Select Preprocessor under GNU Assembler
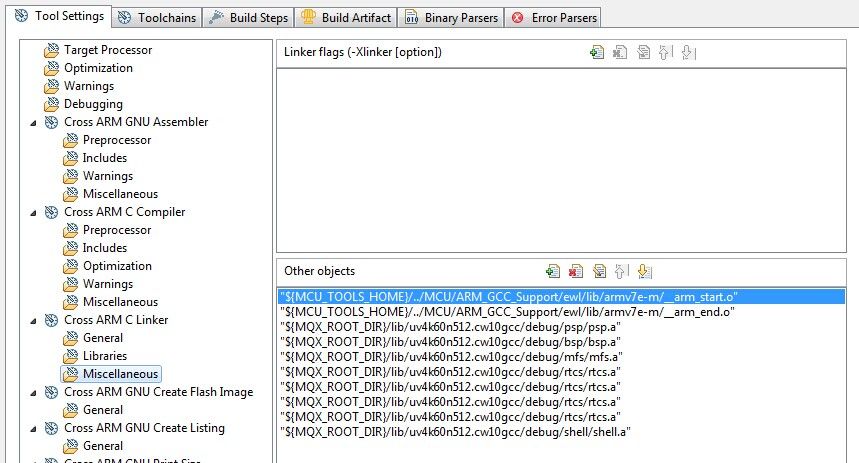The image size is (859, 463). [117, 140]
